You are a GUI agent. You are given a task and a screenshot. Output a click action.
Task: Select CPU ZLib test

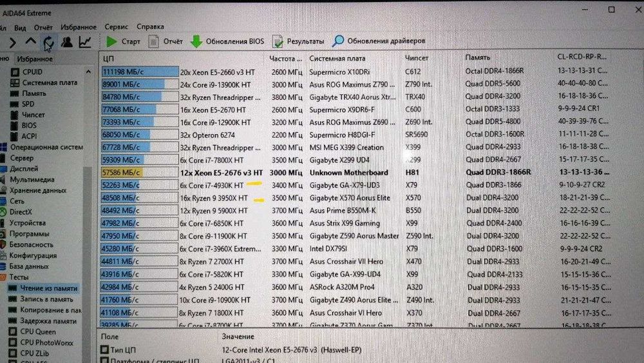29,353
